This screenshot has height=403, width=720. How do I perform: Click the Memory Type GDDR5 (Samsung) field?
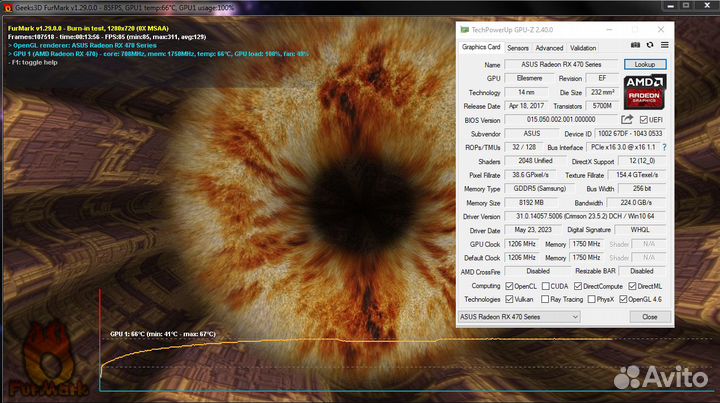coord(540,188)
